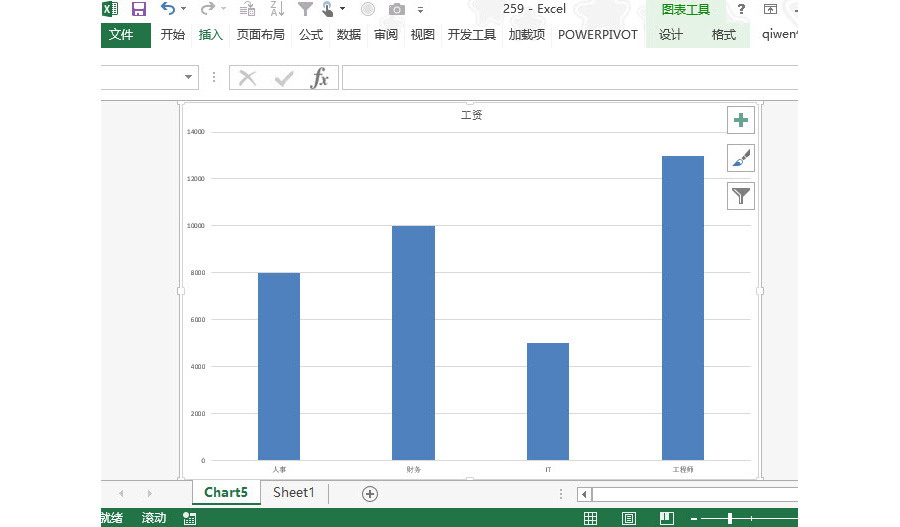Click the Excel application icon
Screen dimensions: 900x527
click(x=110, y=9)
